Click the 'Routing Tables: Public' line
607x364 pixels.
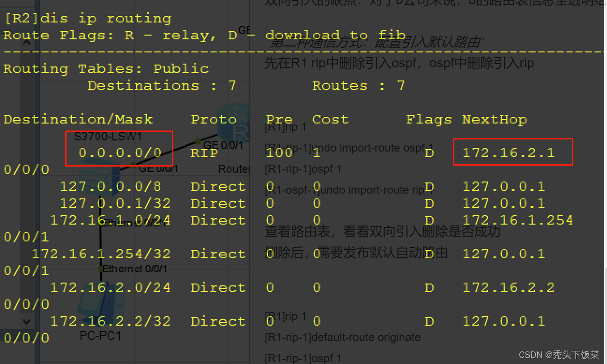pyautogui.click(x=106, y=69)
